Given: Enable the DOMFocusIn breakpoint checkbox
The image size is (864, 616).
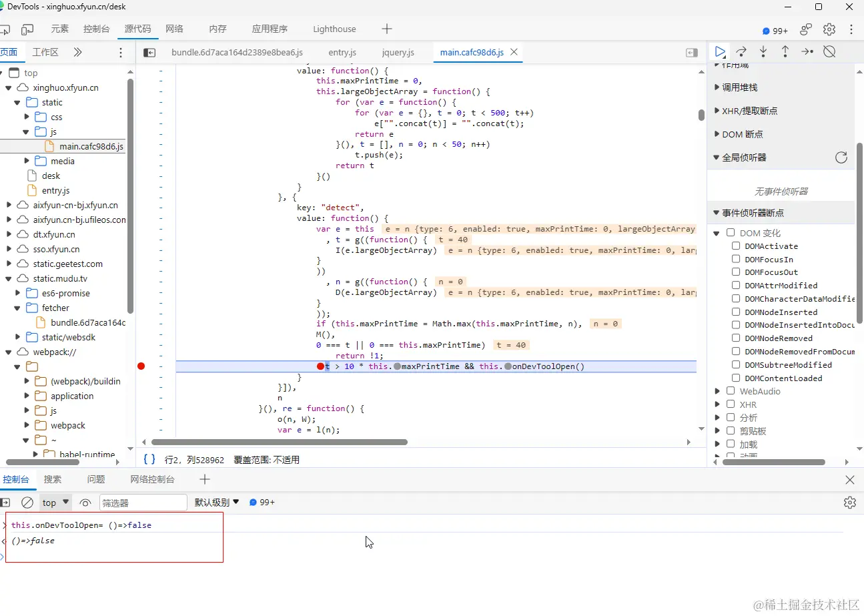Looking at the screenshot, I should [x=736, y=259].
